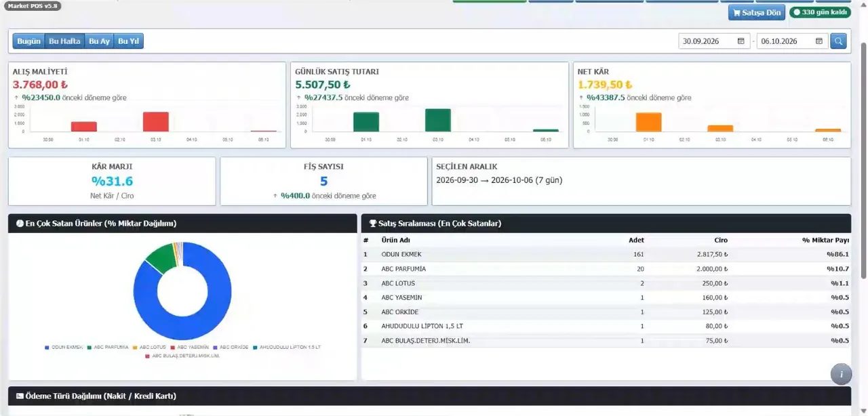This screenshot has height=416, width=868.
Task: Toggle ABC LOTUS legend entry
Action: click(x=149, y=347)
